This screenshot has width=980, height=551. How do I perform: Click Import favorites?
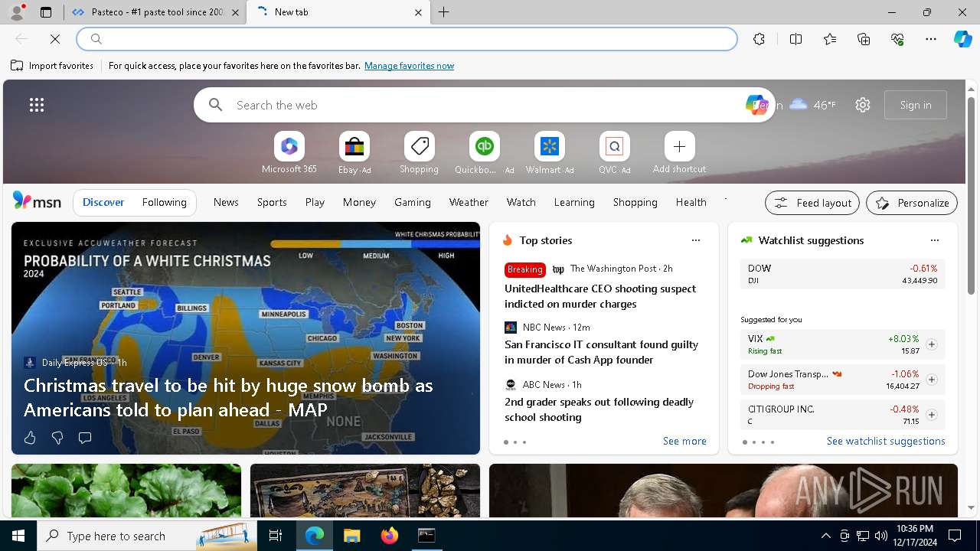tap(52, 66)
